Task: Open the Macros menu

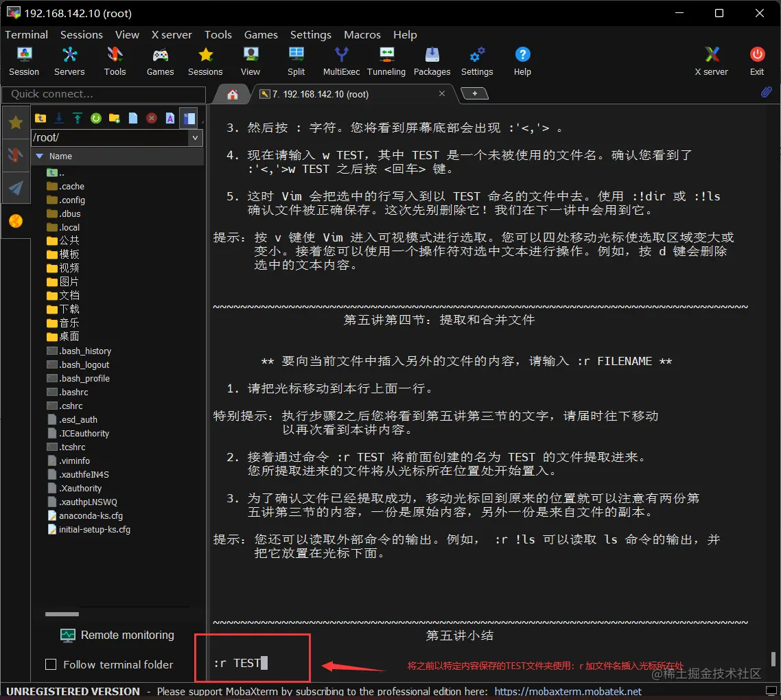Action: coord(362,34)
